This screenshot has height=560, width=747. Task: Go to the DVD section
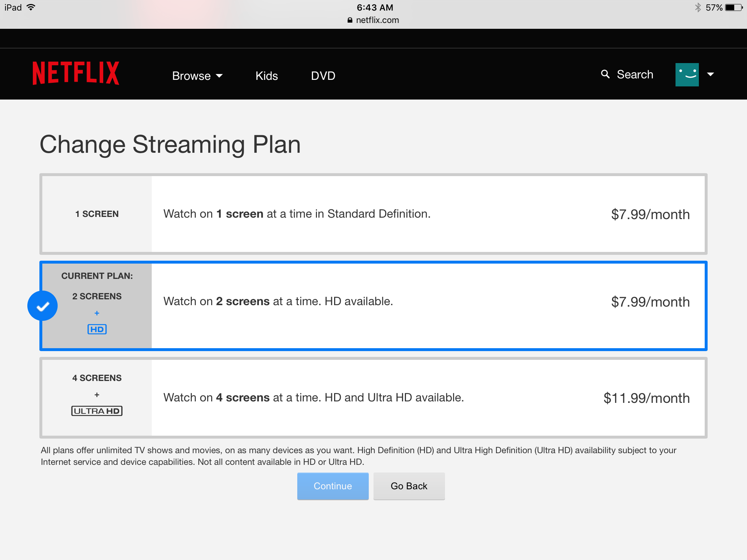323,76
